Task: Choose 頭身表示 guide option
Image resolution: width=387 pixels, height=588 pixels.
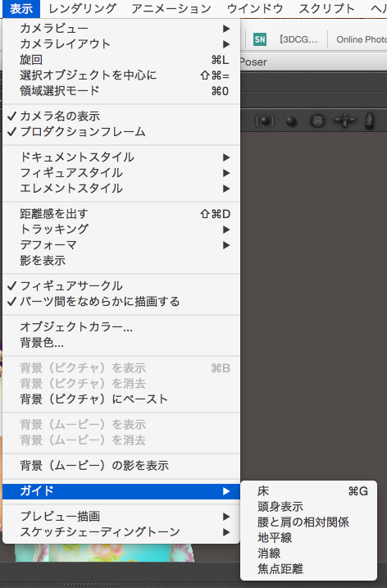Action: [x=308, y=507]
